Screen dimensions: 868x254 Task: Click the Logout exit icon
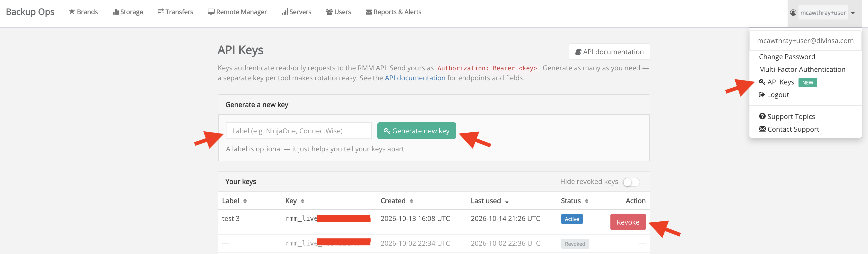pyautogui.click(x=762, y=95)
